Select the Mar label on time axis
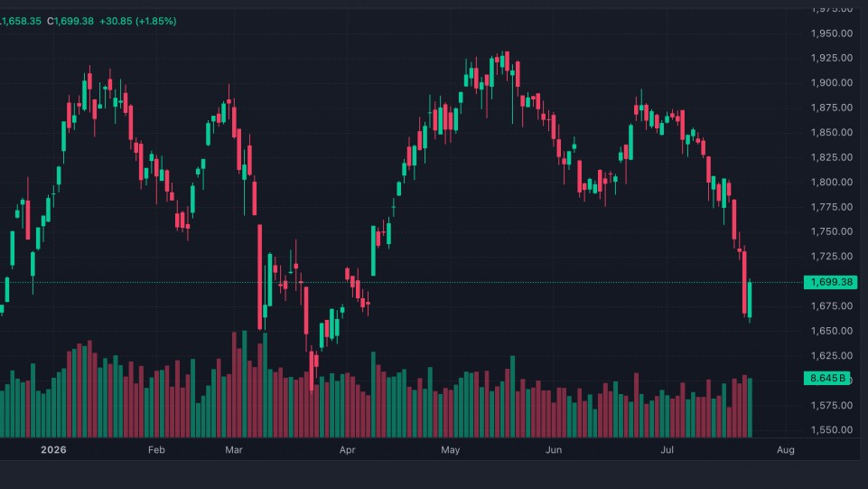Screen dimensions: 868x489 point(234,449)
